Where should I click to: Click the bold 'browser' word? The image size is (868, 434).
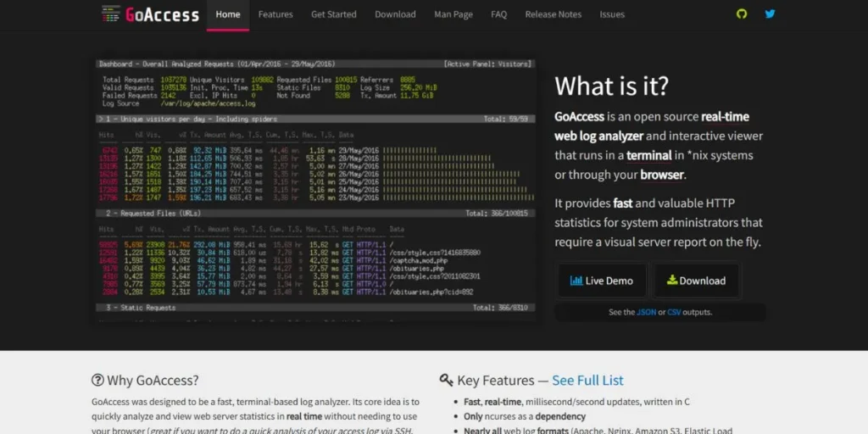pos(662,175)
